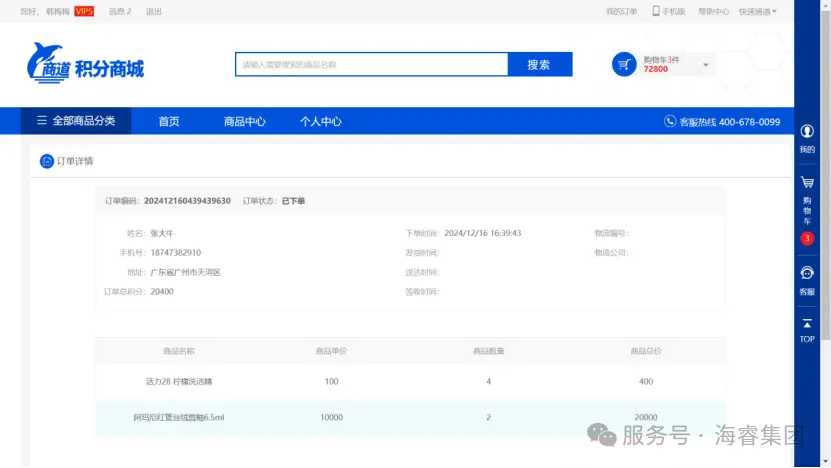Open 购物车 cart icon in right sidebar
This screenshot has height=468, width=831.
pos(807,184)
